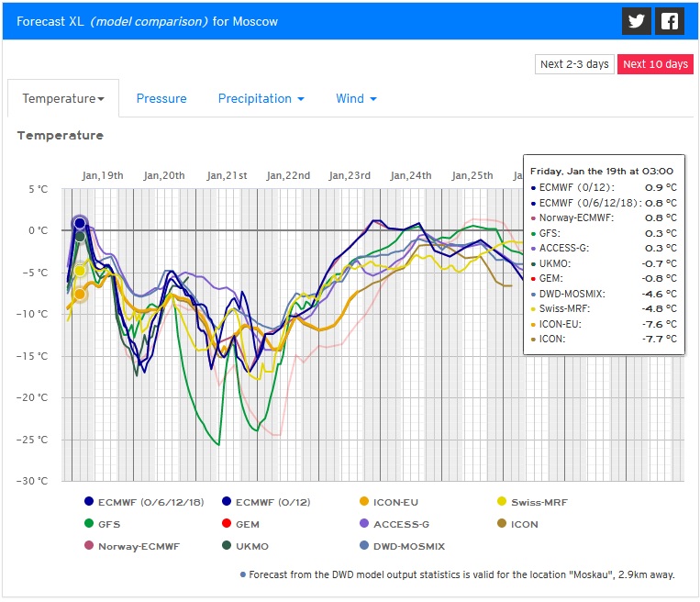Click the Norway-ECMWF 0.8 °C tooltip row
This screenshot has width=700, height=602.
click(604, 217)
